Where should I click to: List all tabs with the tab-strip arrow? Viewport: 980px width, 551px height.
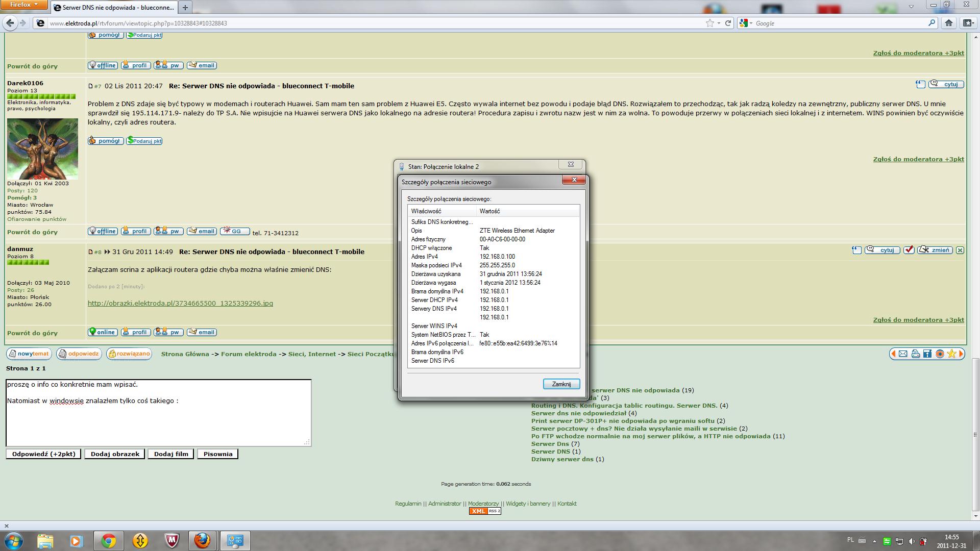tap(912, 7)
